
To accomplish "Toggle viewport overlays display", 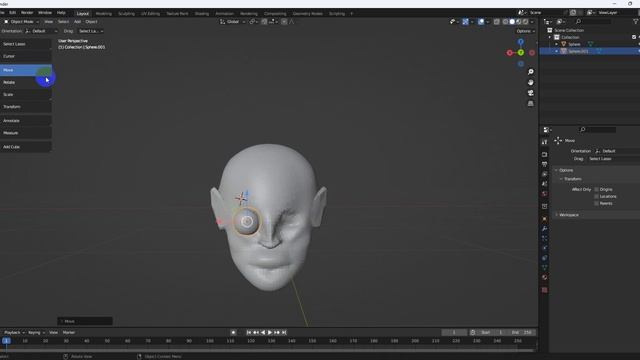I will tap(481, 22).
